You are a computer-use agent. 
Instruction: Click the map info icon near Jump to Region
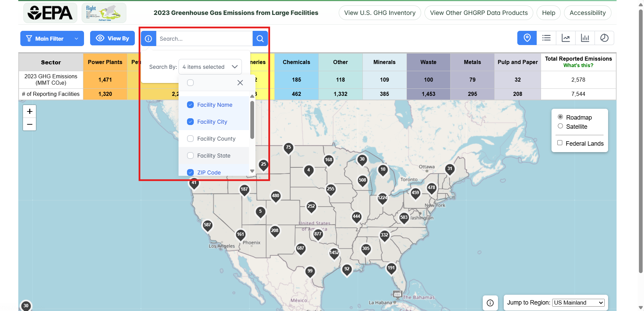tap(490, 303)
